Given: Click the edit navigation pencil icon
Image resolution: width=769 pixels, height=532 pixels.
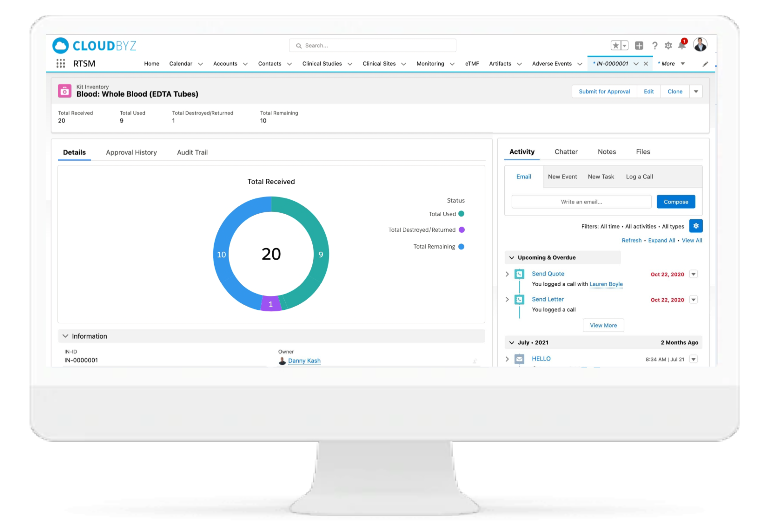Looking at the screenshot, I should [x=705, y=64].
